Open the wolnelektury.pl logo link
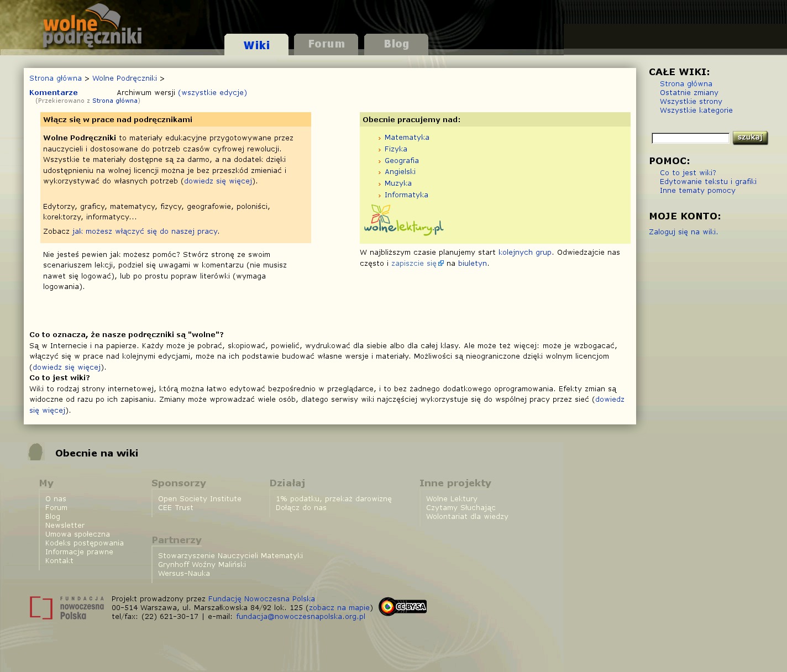 coord(403,220)
